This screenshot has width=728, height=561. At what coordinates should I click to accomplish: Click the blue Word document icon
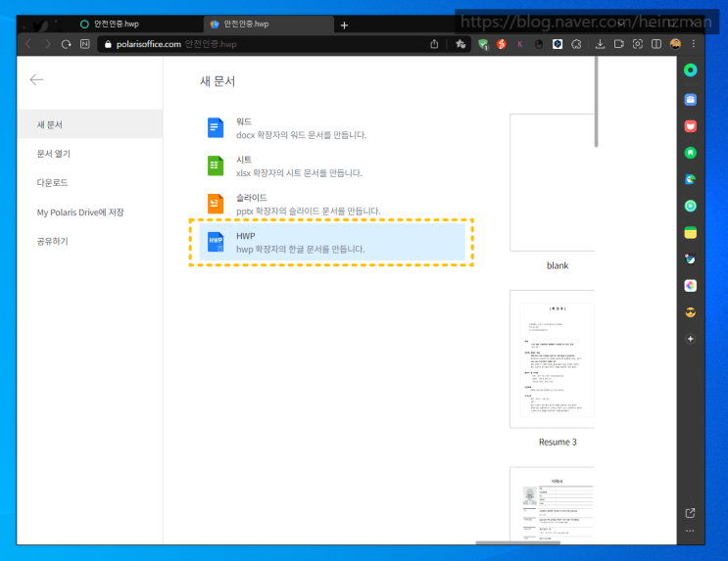(x=215, y=128)
